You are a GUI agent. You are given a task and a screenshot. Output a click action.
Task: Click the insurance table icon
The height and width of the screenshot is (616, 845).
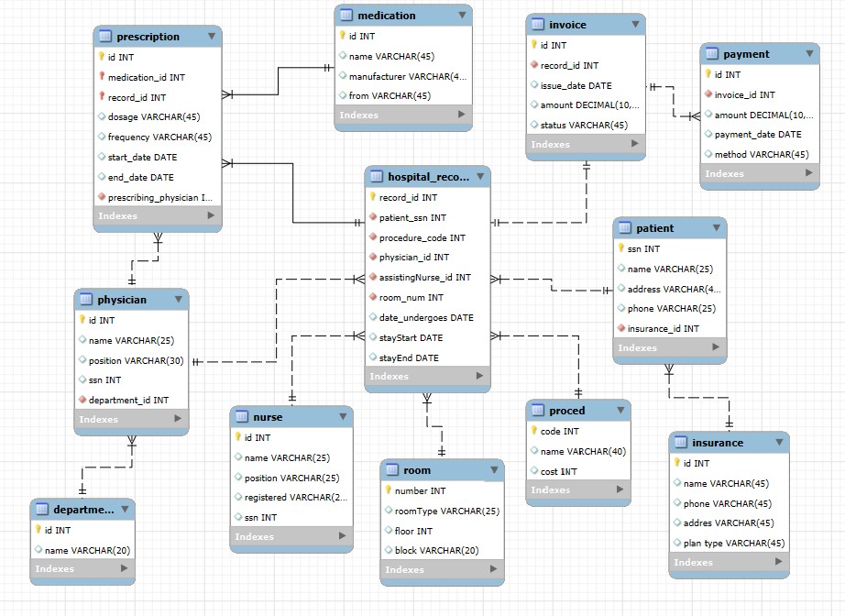(x=681, y=443)
